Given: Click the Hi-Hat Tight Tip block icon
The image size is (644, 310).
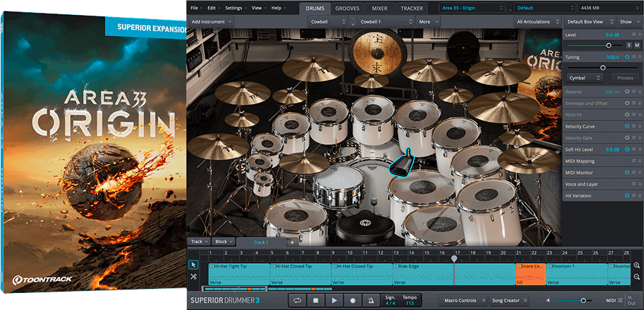Looking at the screenshot, I should (211, 266).
